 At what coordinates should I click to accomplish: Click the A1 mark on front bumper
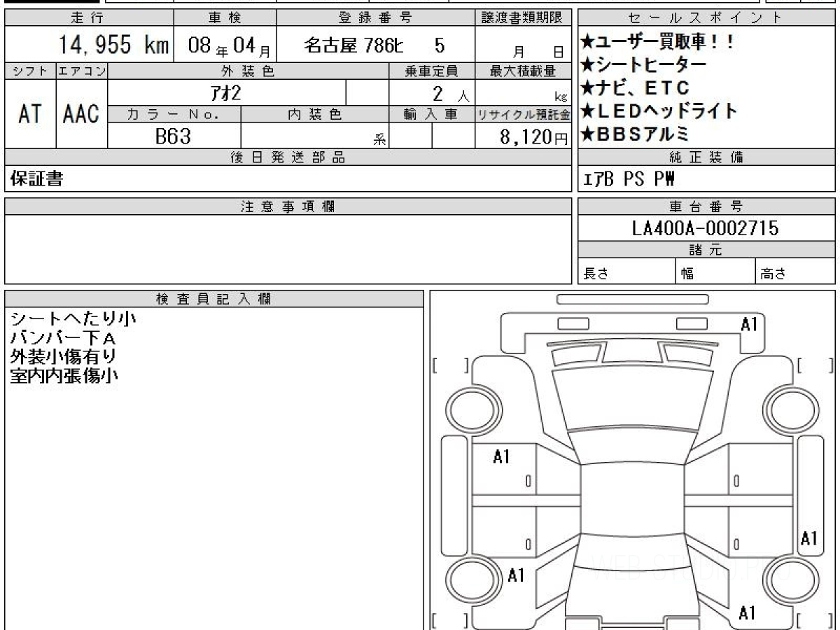pos(750,324)
